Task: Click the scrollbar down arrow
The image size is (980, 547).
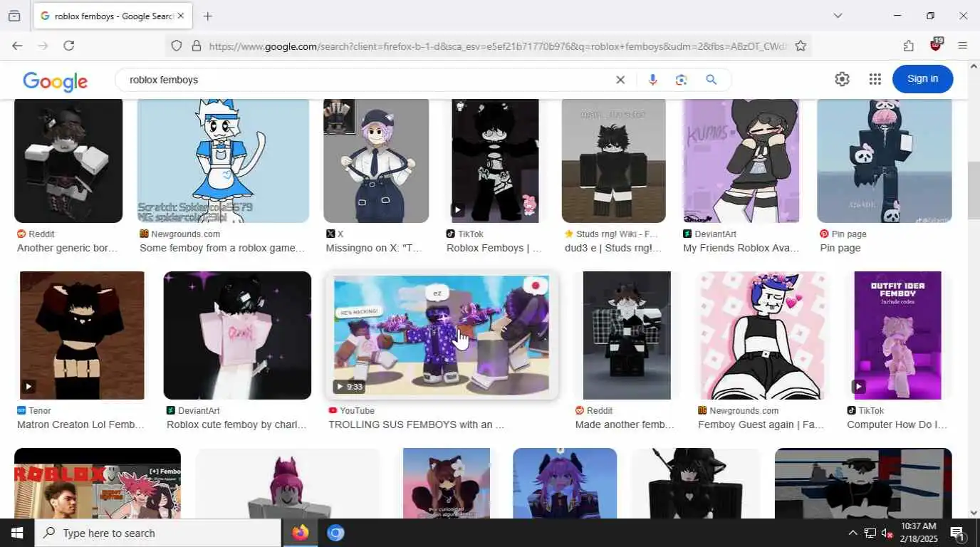Action: click(x=974, y=512)
